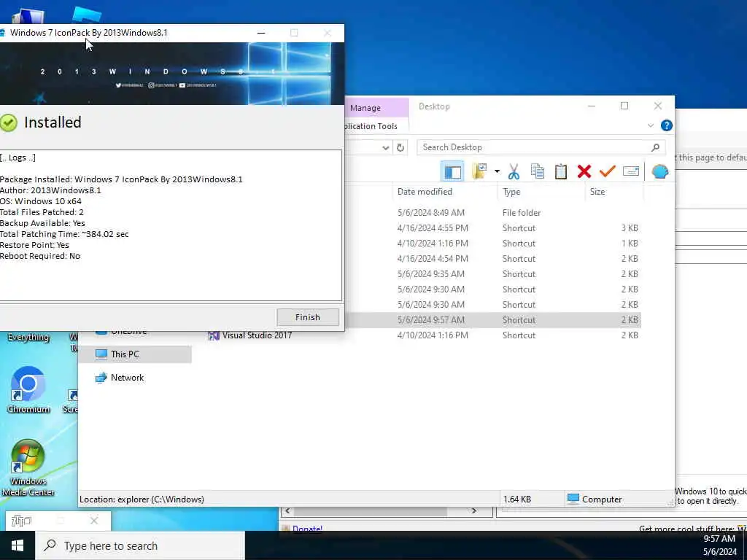Select Network in the navigation pane
The height and width of the screenshot is (560, 747).
pyautogui.click(x=127, y=378)
